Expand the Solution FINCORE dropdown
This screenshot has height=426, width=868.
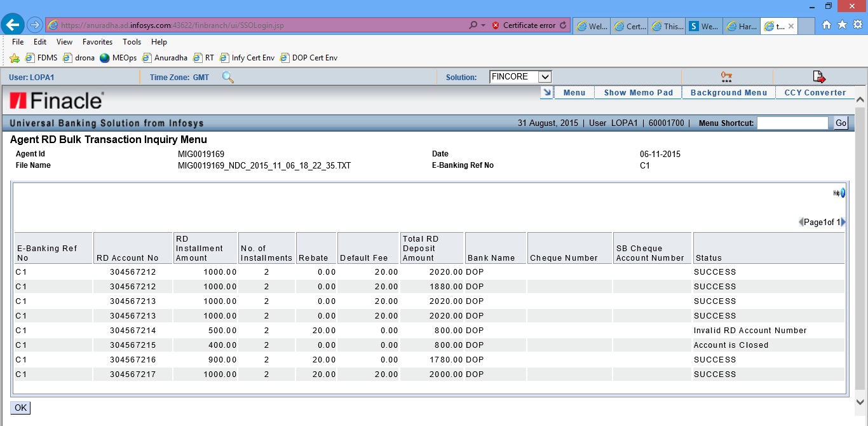(545, 77)
